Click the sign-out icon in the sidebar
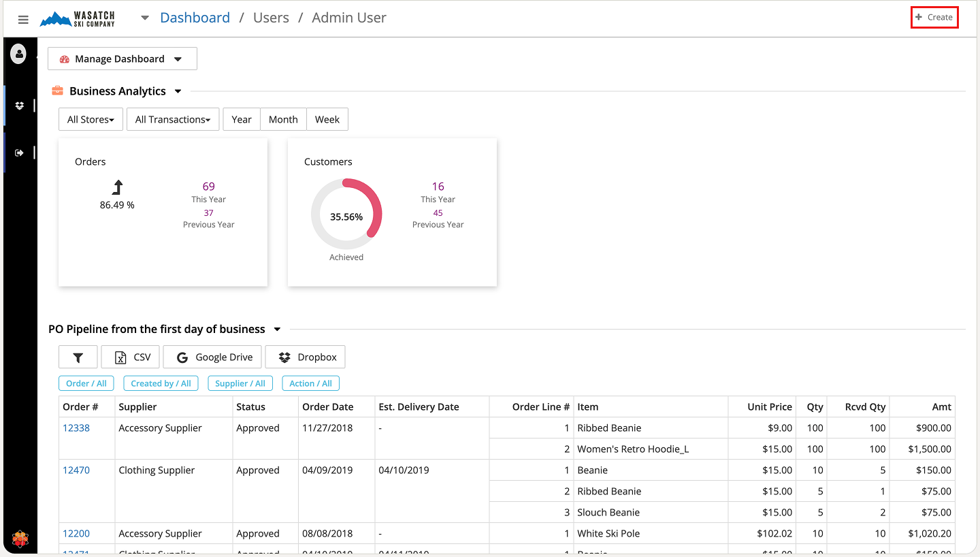980x557 pixels. click(20, 153)
